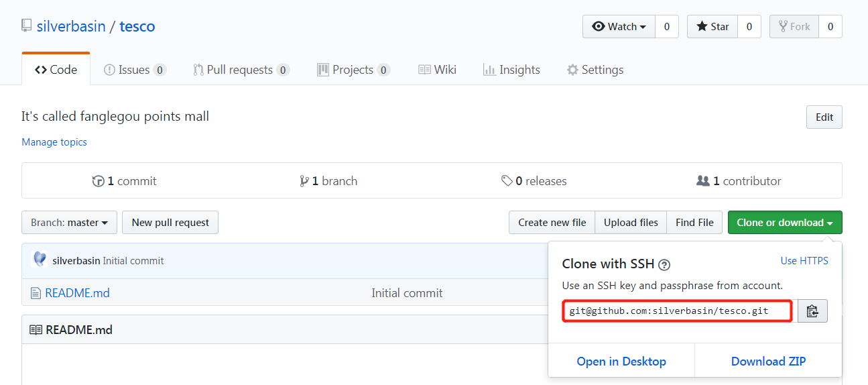Viewport: 868px width, 385px height.
Task: Open the Pull requests tab
Action: [x=241, y=70]
